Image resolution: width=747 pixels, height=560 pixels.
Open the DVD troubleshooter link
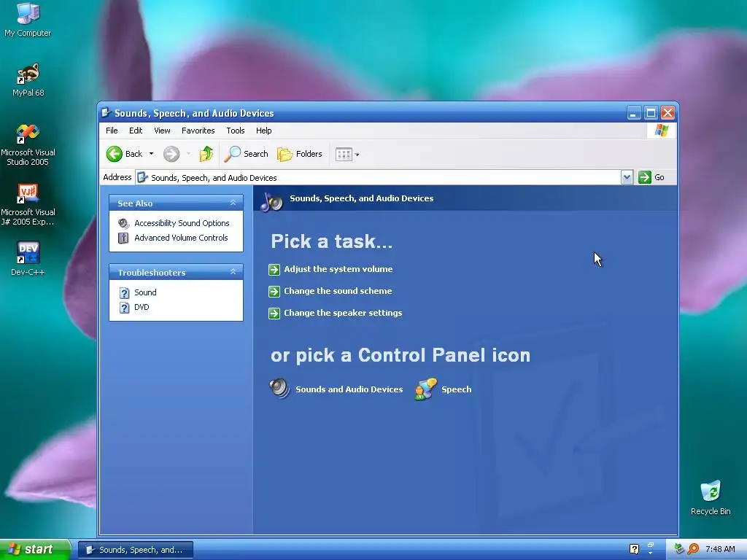142,307
